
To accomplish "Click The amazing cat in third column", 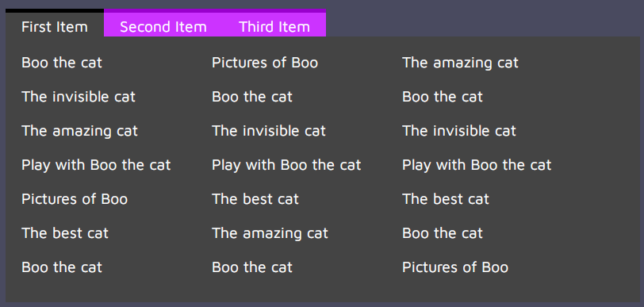I will 460,63.
